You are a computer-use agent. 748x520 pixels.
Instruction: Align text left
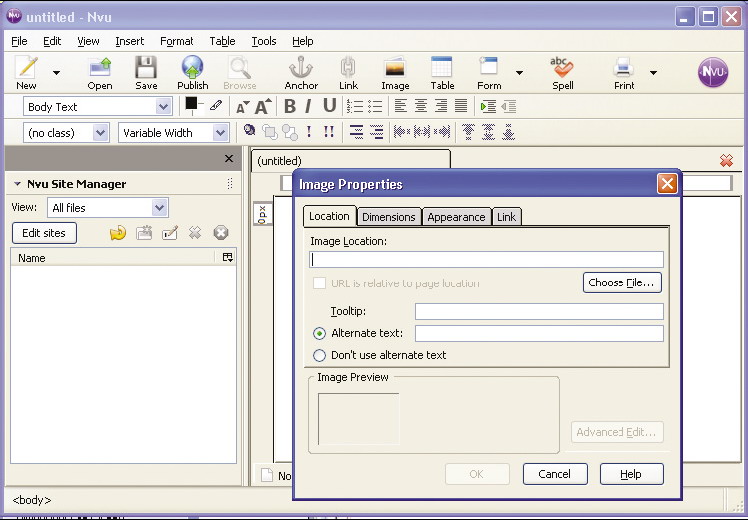point(401,106)
